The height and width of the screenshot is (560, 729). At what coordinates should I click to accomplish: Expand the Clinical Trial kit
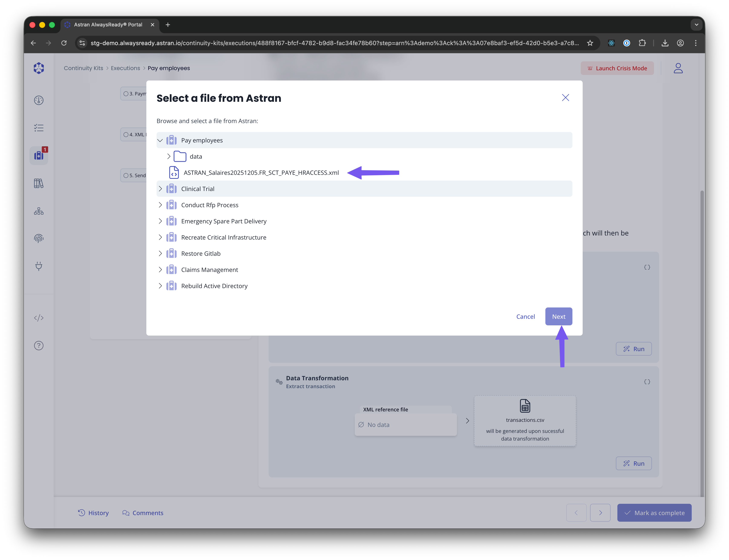tap(160, 189)
